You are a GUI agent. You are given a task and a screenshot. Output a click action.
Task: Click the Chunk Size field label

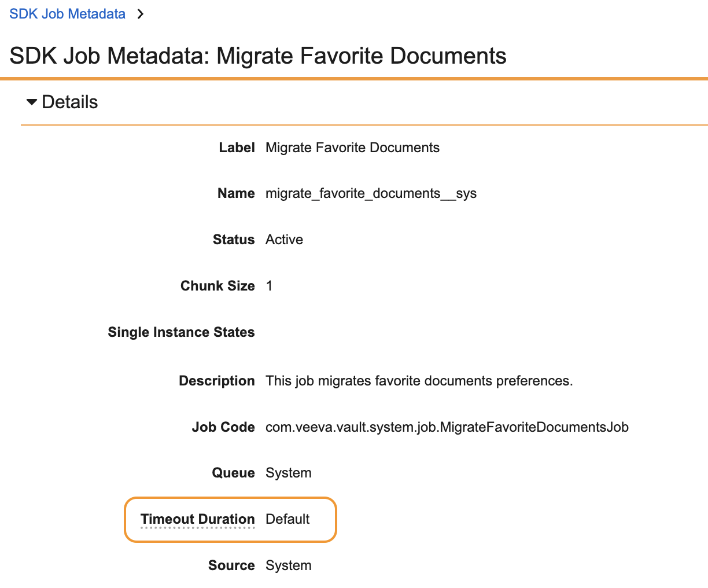217,286
